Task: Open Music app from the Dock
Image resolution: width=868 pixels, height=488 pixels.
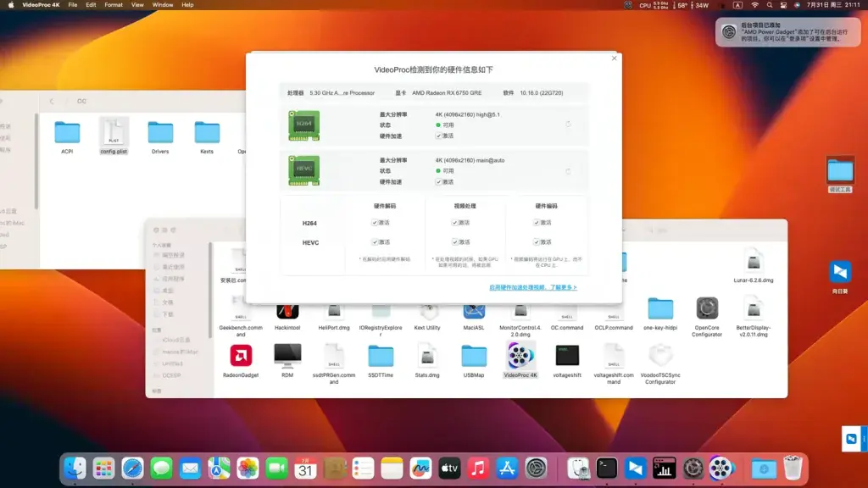Action: pos(478,469)
